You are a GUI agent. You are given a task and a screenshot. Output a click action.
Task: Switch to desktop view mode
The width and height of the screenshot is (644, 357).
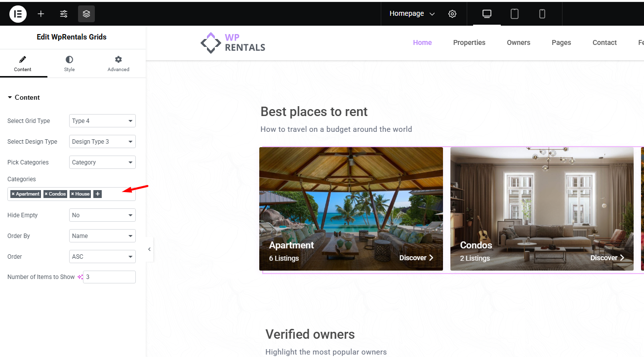[x=487, y=14]
